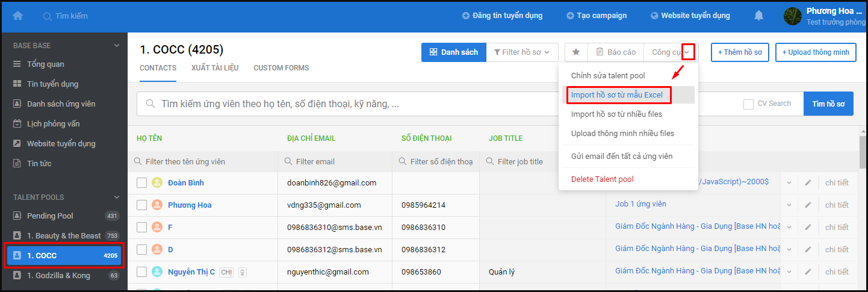Select 1. Godzilla & Kong pool
Image resolution: width=868 pixels, height=292 pixels.
pyautogui.click(x=64, y=276)
